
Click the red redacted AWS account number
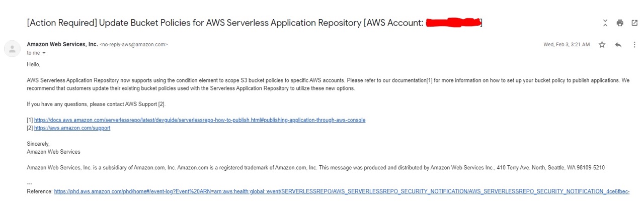coord(453,22)
